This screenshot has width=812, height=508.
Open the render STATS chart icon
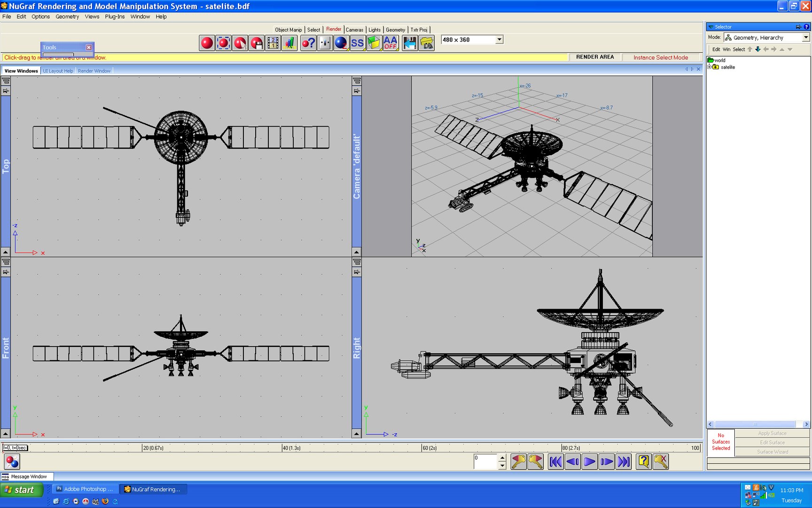(289, 43)
